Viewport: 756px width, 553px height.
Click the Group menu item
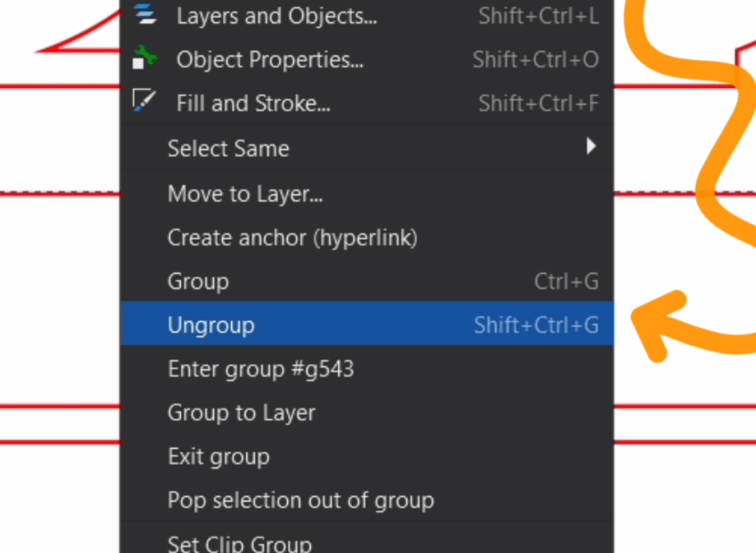(199, 281)
